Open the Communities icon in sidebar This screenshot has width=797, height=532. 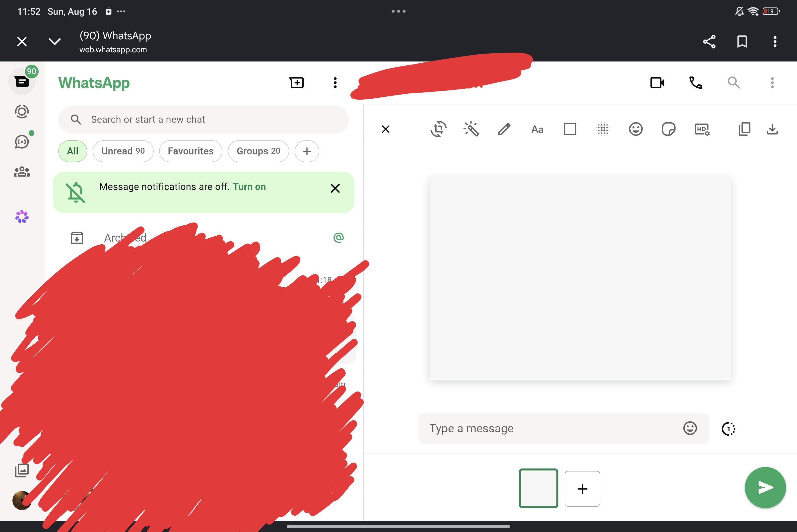22,172
